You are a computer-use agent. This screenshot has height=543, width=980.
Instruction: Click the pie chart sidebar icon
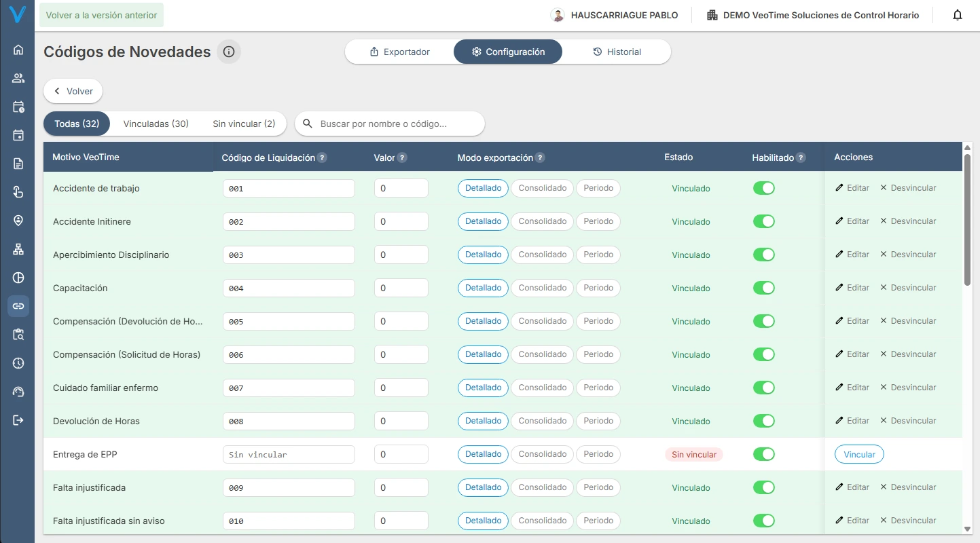[x=18, y=278]
